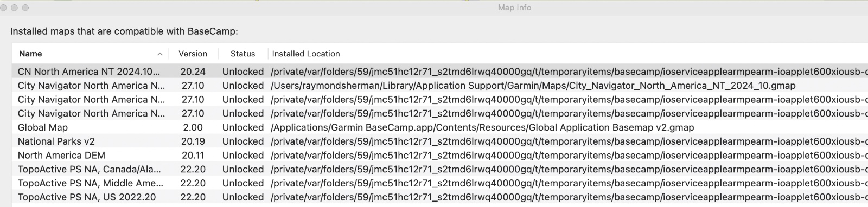Click the Name column sort arrow
The width and height of the screenshot is (868, 207).
159,54
